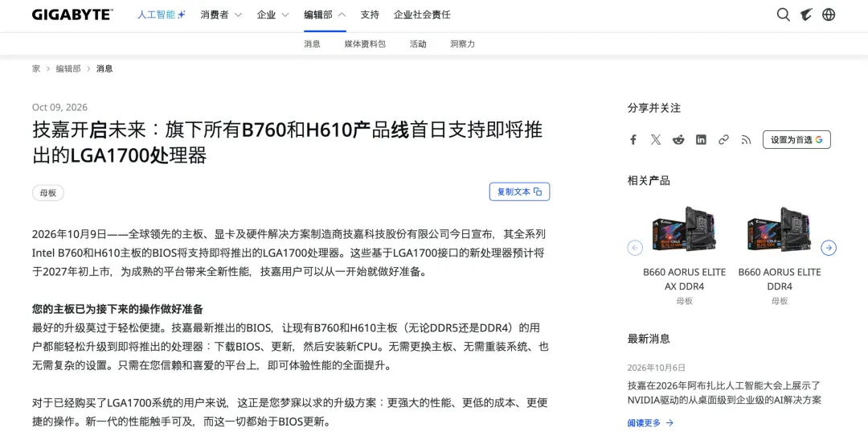Select the 洞察力 sub-navigation tab

click(462, 43)
